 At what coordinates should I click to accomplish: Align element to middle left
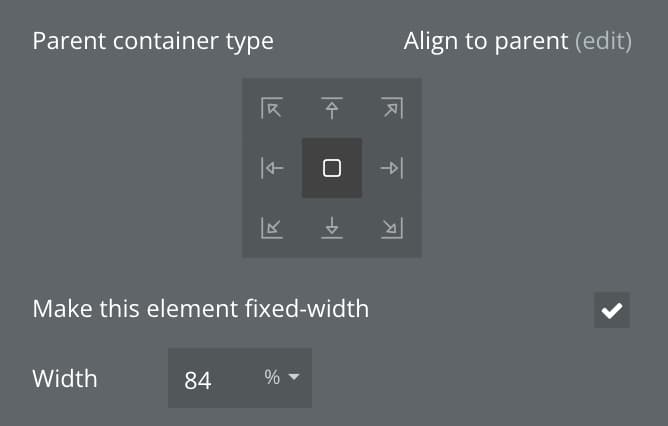tap(272, 168)
